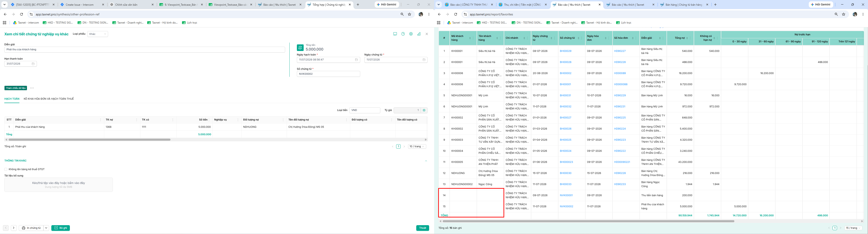Open calendar icon in Hạn thanh toán field

pos(33,64)
